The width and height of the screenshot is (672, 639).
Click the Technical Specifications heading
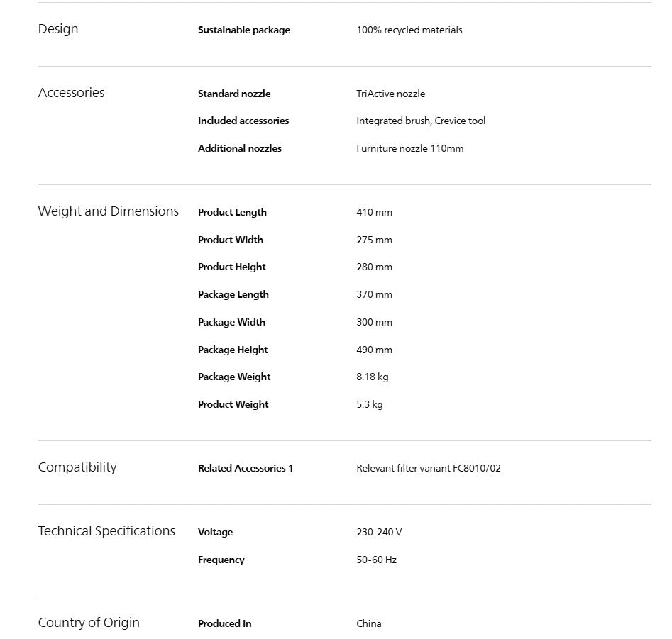pos(106,531)
